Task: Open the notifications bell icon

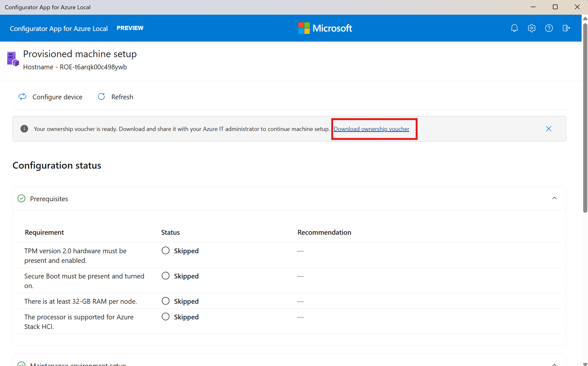Action: click(514, 28)
